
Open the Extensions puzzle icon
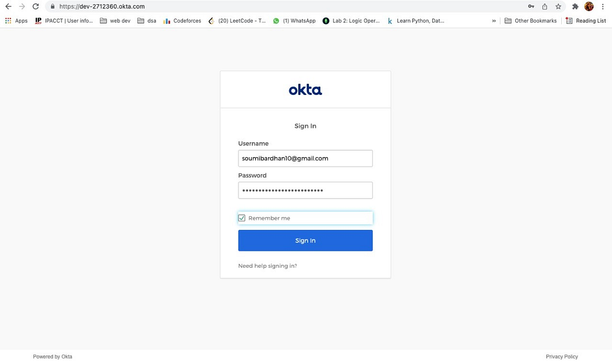(575, 6)
